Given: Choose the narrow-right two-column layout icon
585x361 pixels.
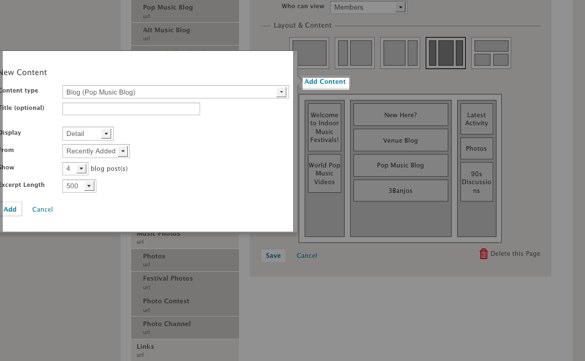Looking at the screenshot, I should pyautogui.click(x=400, y=53).
